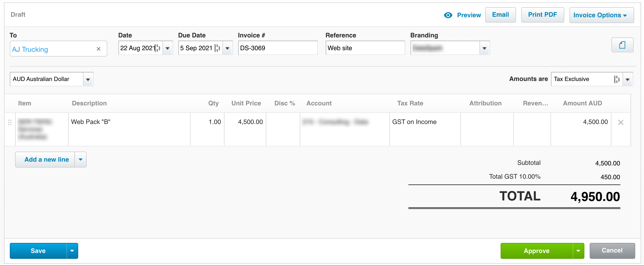Open the Add a new line arrow
The image size is (644, 266).
click(81, 160)
